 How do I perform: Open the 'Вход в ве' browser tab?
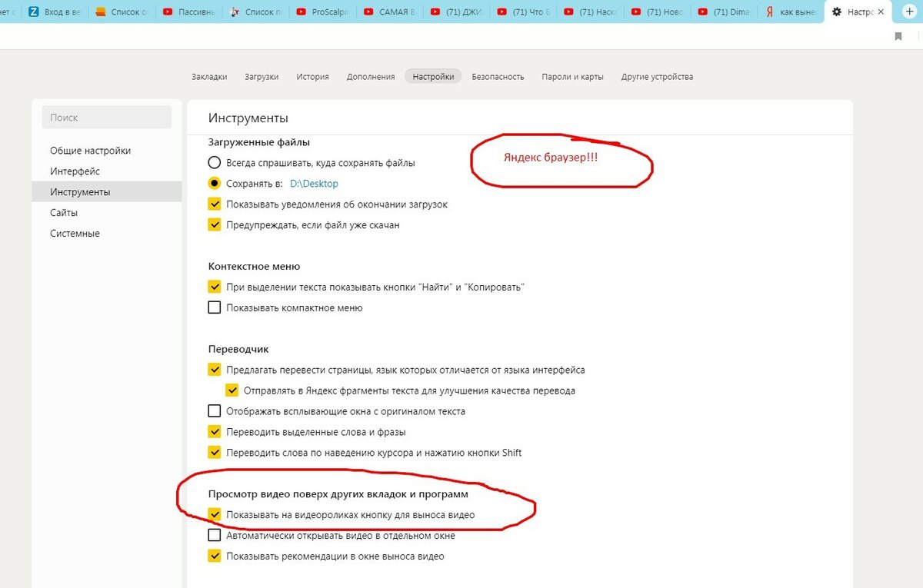click(54, 12)
